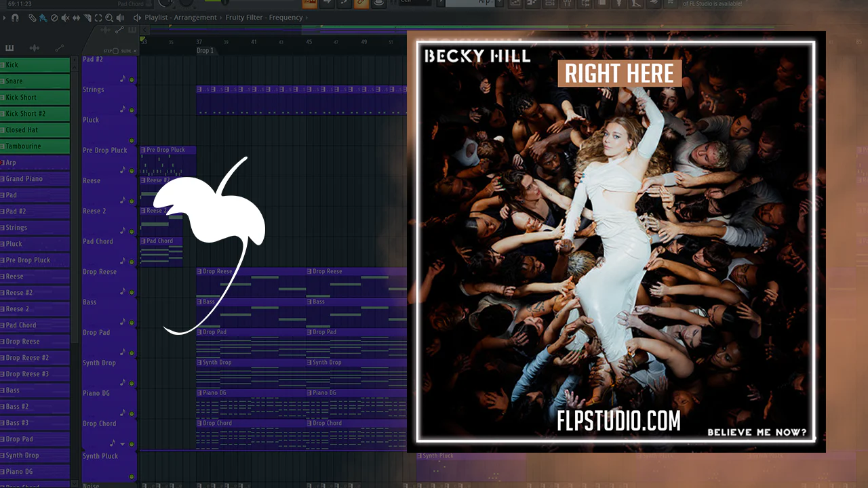Click the first Piano DG clip
Image resolution: width=868 pixels, height=488 pixels.
tap(251, 404)
